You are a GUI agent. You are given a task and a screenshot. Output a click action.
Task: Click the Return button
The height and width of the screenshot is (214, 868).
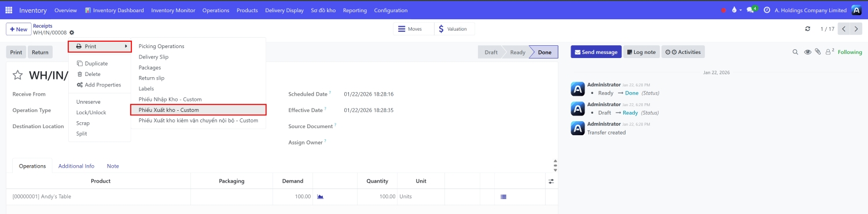coord(40,52)
